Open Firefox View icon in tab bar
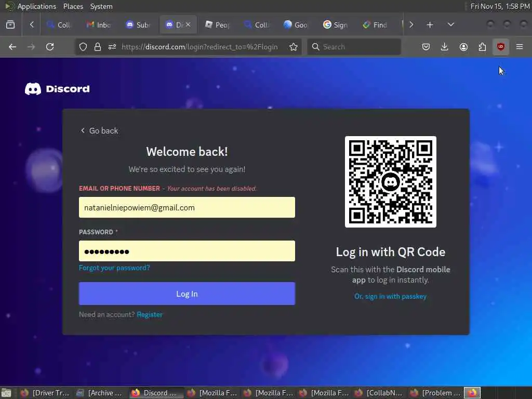532x399 pixels. [x=10, y=25]
